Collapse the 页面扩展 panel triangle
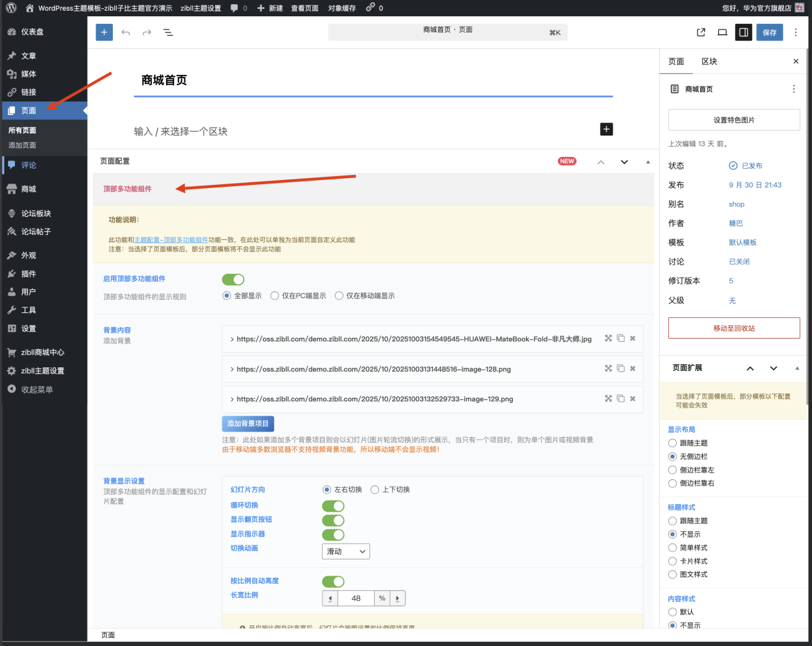812x646 pixels. tap(797, 369)
